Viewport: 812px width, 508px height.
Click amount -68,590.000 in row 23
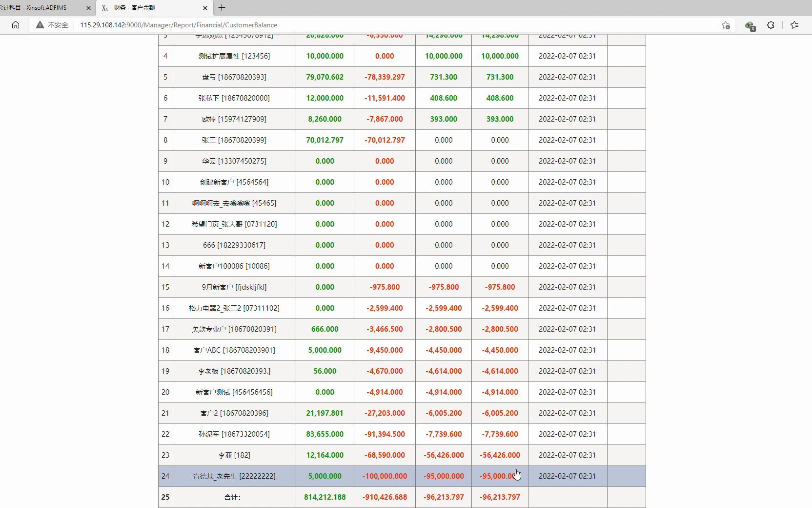coord(385,455)
